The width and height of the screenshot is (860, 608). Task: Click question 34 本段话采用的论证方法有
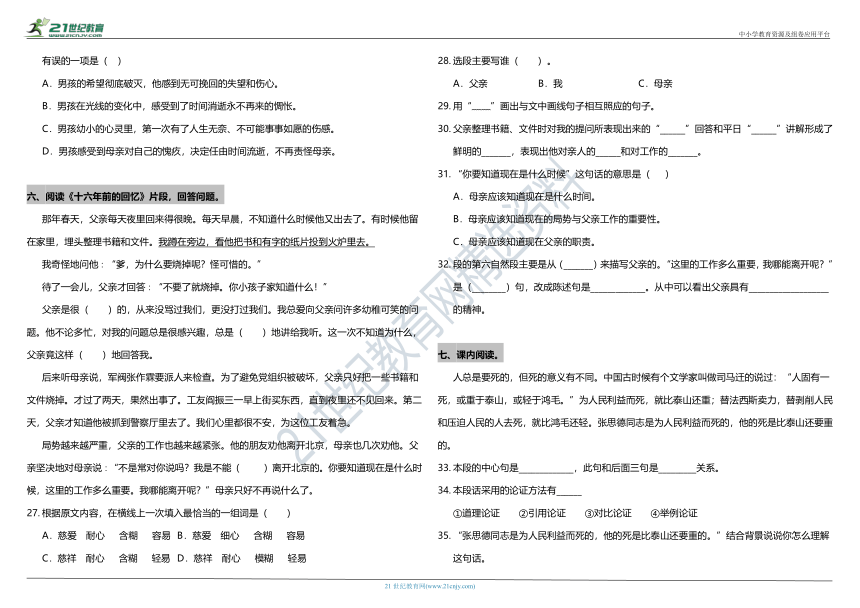[510, 490]
